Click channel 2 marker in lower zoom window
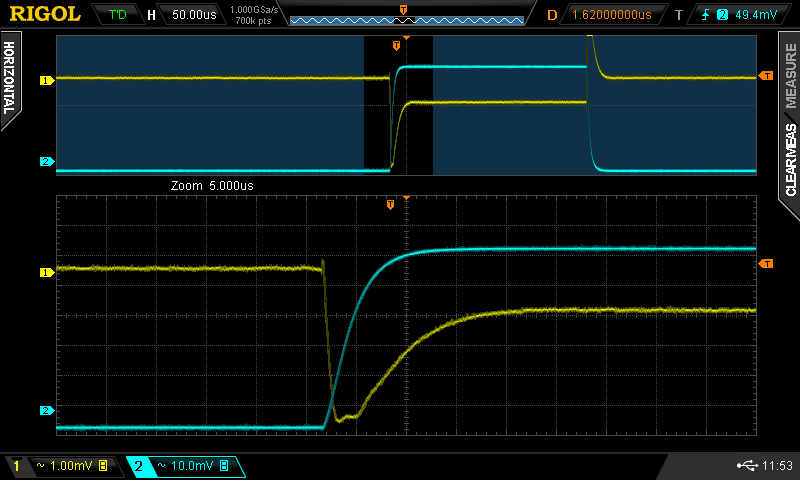 (46, 411)
